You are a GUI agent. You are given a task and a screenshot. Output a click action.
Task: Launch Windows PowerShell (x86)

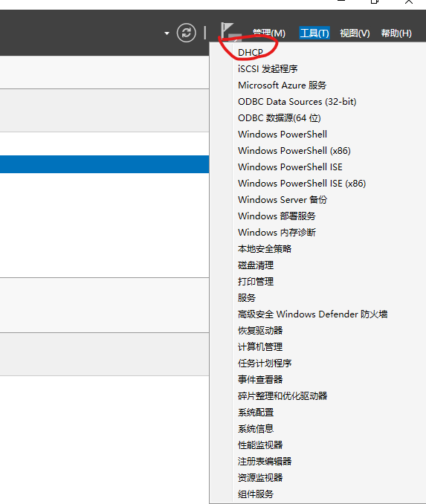pyautogui.click(x=294, y=150)
